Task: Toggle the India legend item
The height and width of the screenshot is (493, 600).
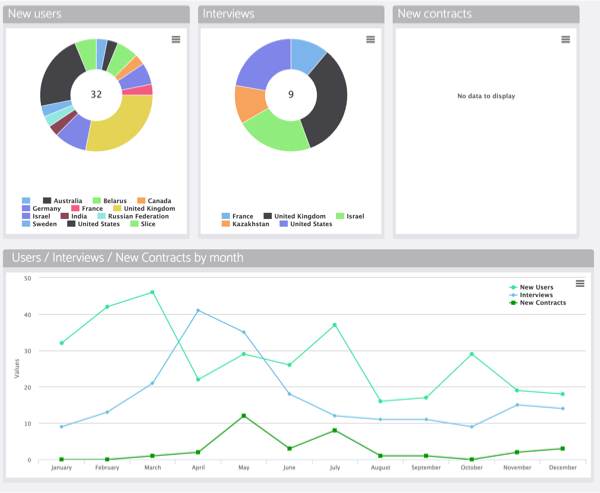Action: click(x=74, y=216)
